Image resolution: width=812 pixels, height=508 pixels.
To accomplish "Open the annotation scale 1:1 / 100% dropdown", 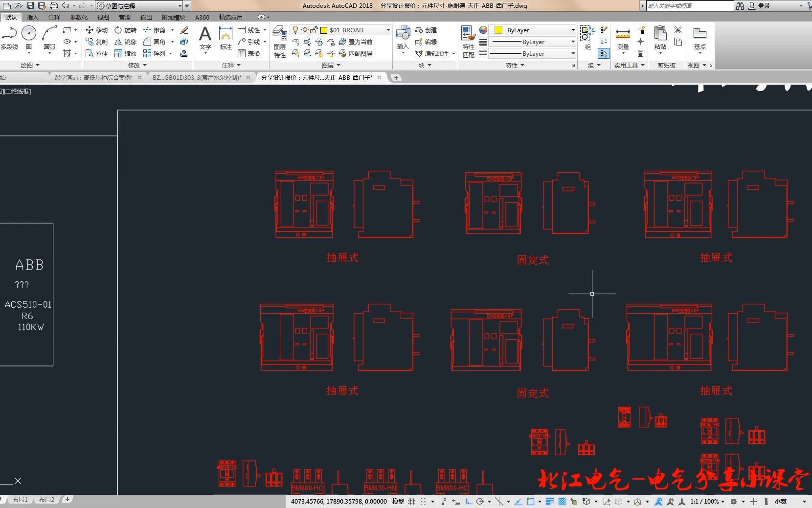I will tap(707, 501).
